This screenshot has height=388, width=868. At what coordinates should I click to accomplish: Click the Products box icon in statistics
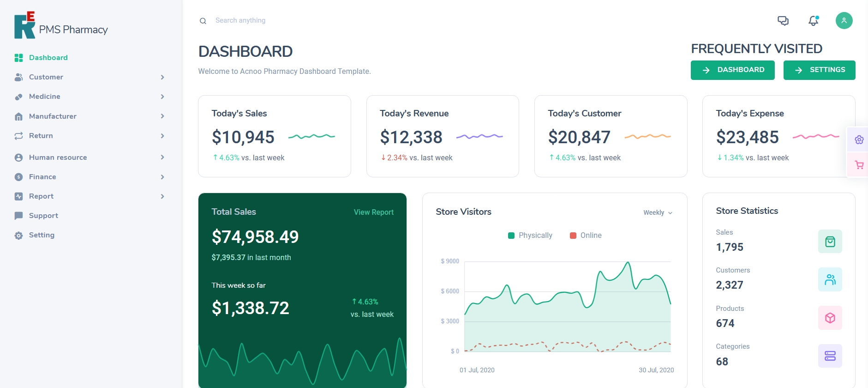tap(830, 318)
